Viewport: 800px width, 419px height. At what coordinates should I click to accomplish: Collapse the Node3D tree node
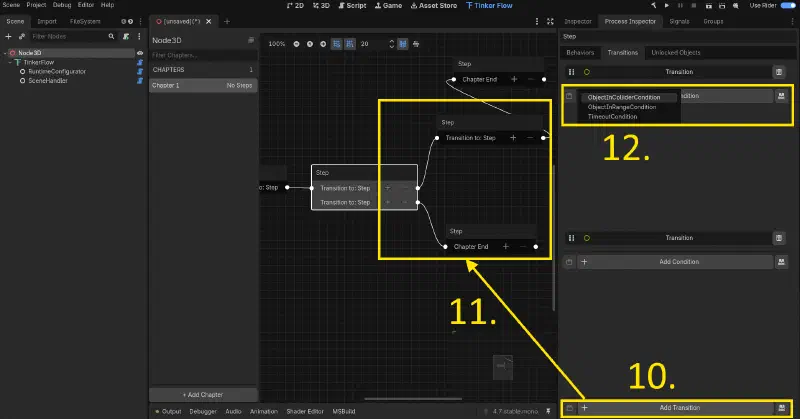[5, 53]
